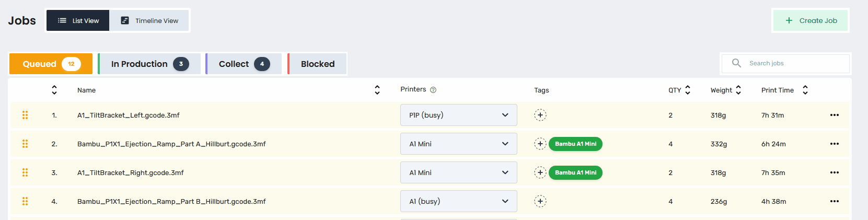Image resolution: width=868 pixels, height=220 pixels.
Task: Open printer dropdown showing A1 (busy)
Action: tap(459, 201)
